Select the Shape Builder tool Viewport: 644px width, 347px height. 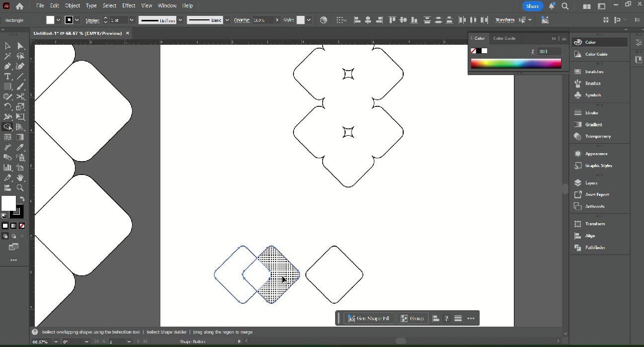click(7, 127)
